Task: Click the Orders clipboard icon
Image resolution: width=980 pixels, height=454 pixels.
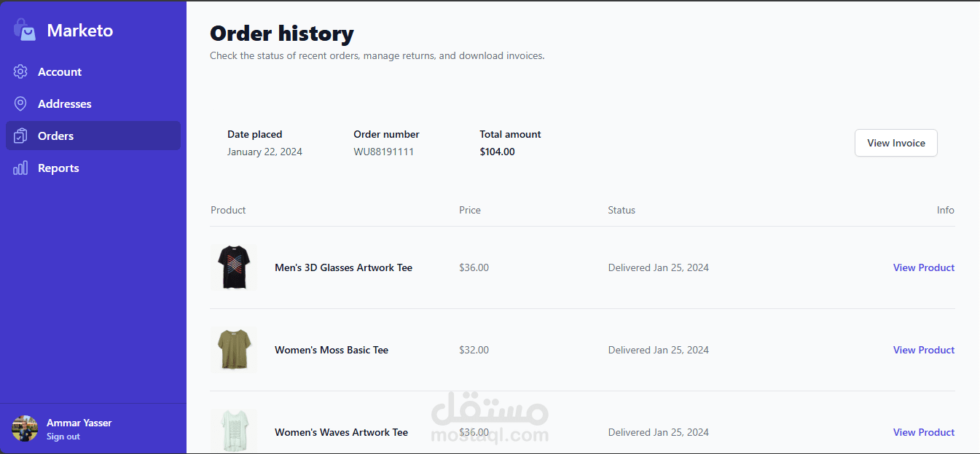Action: point(20,136)
